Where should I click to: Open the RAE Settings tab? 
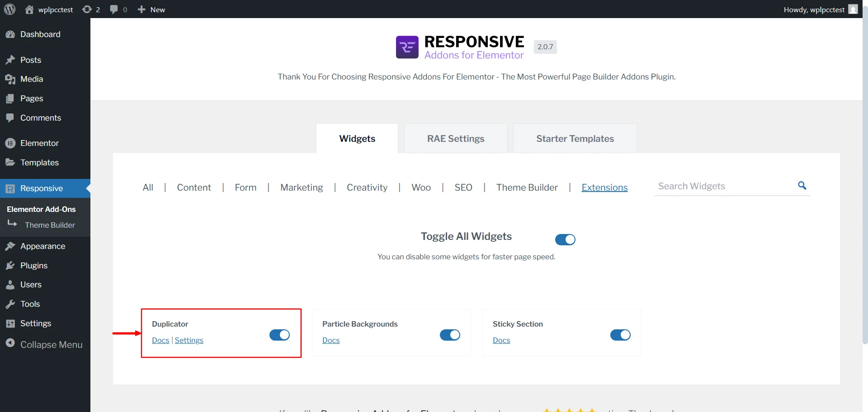click(456, 139)
